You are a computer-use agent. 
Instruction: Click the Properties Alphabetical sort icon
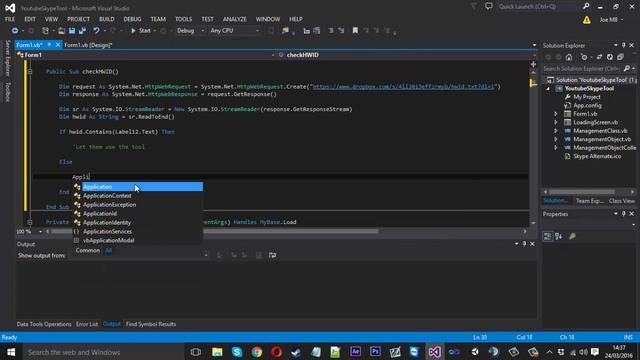pos(558,236)
